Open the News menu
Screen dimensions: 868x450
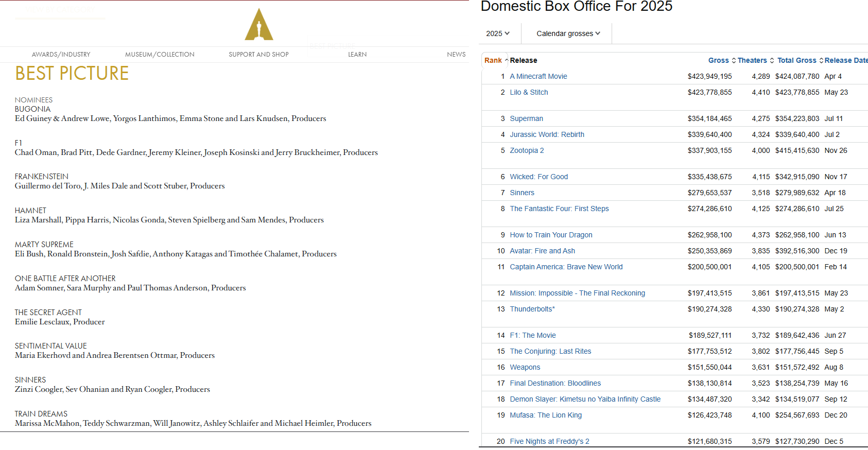(456, 55)
